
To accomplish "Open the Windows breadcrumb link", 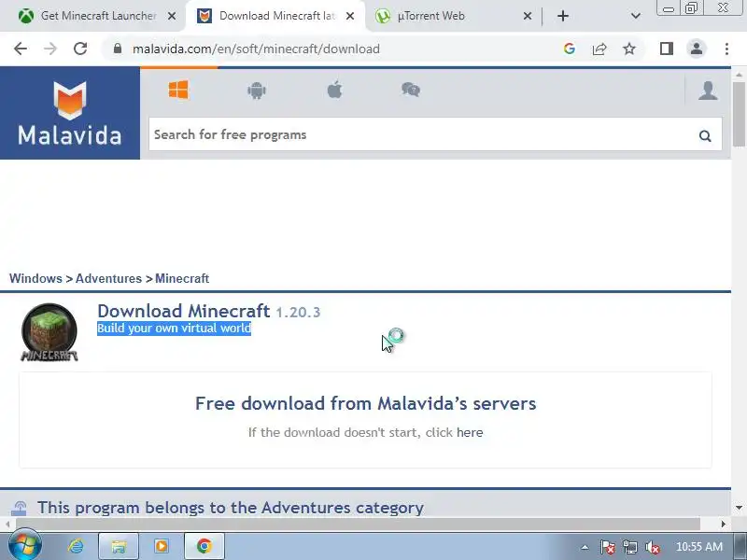I will tap(35, 278).
